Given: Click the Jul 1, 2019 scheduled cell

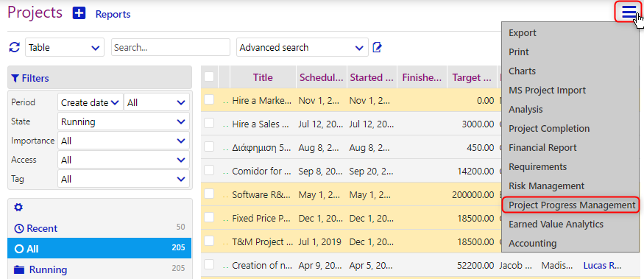Looking at the screenshot, I should (x=320, y=242).
